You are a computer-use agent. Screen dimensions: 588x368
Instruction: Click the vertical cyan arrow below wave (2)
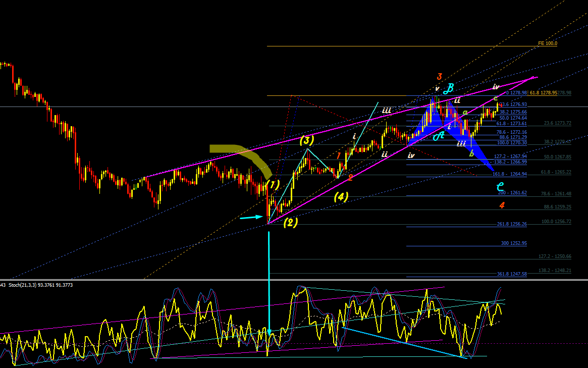pyautogui.click(x=269, y=284)
